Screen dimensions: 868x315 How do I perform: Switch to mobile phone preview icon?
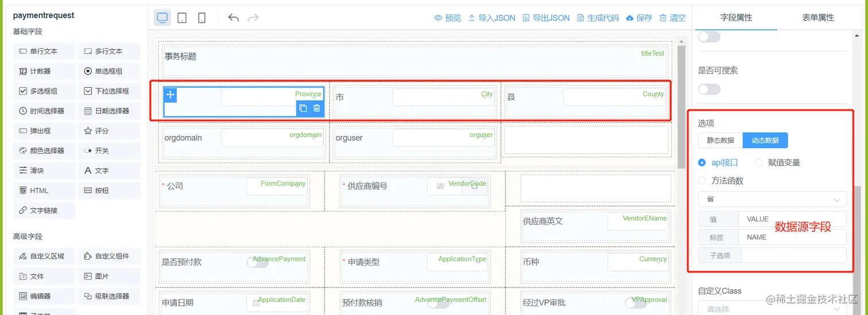(x=201, y=18)
